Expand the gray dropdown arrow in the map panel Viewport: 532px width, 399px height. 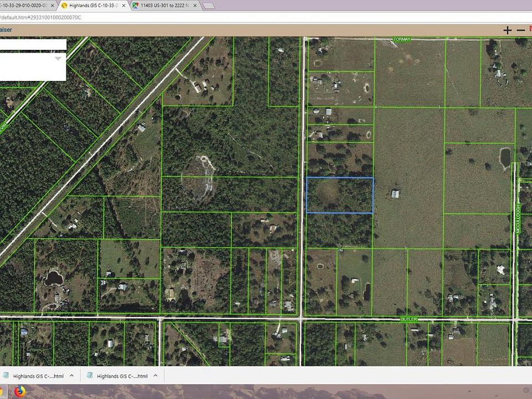click(58, 58)
